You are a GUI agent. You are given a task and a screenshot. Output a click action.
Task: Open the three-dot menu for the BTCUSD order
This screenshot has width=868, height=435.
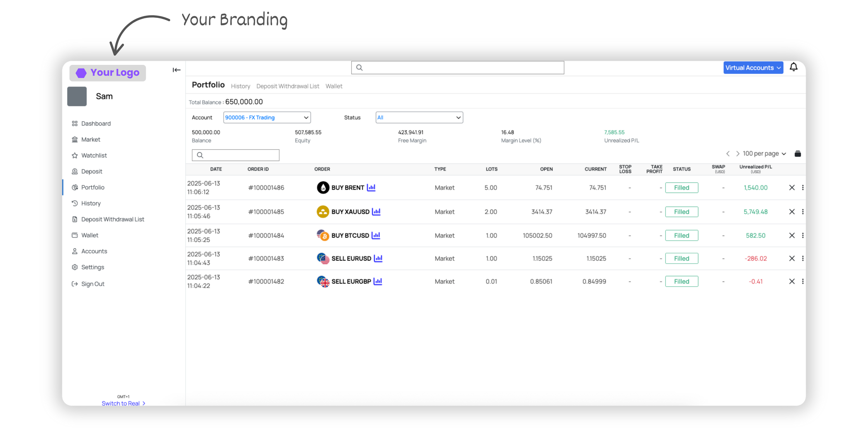click(802, 235)
